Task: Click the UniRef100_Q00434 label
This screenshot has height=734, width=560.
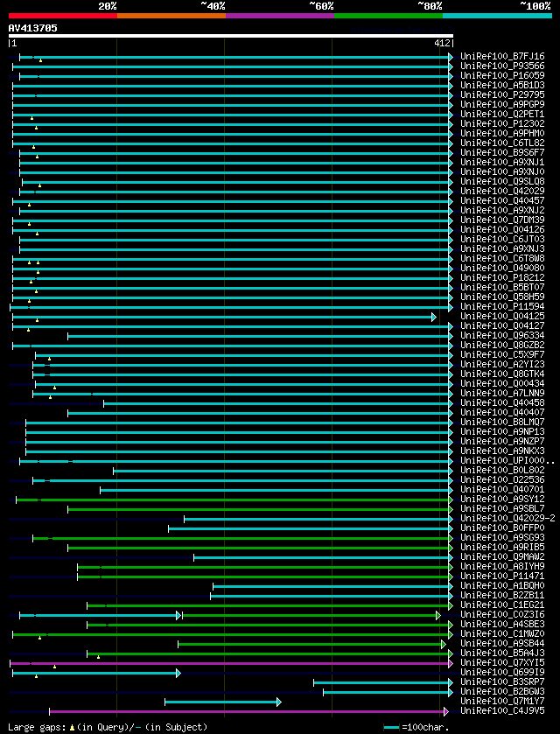Action: (x=502, y=384)
